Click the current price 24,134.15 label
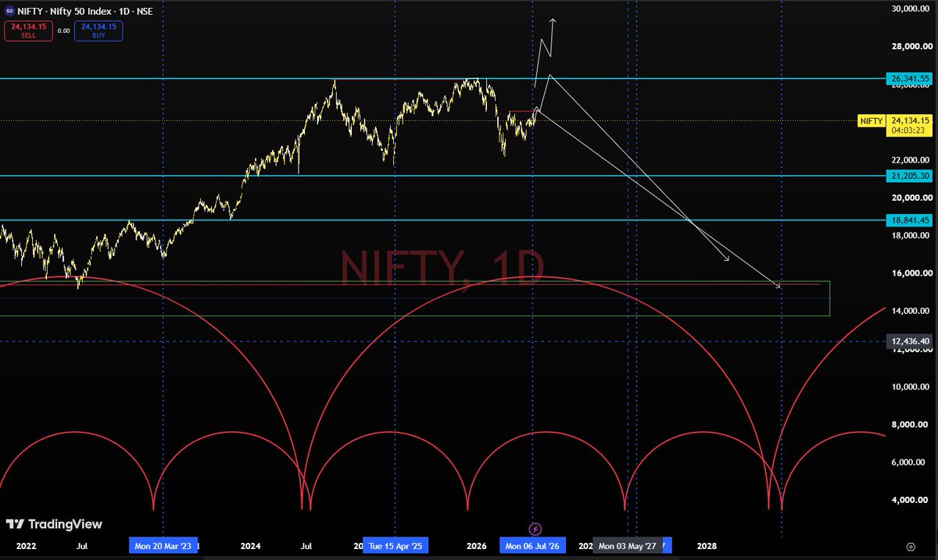 pyautogui.click(x=910, y=120)
